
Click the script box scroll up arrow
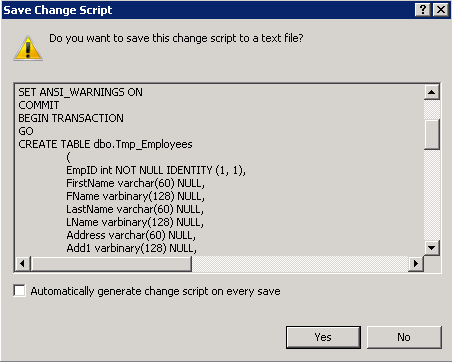432,92
